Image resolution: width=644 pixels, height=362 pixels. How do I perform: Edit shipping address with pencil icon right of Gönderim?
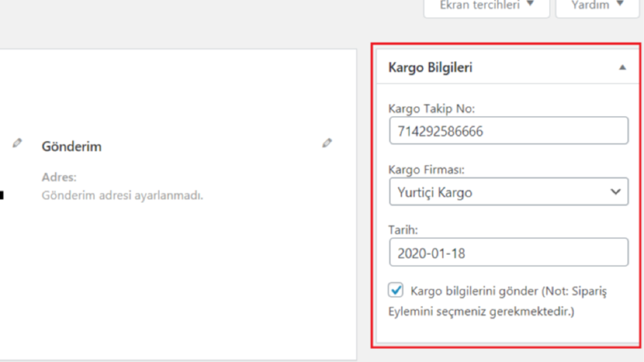[327, 143]
